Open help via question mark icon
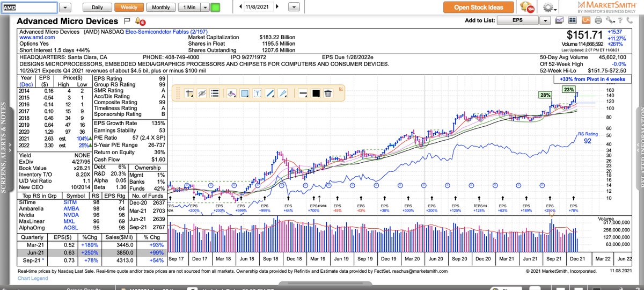 621,21
